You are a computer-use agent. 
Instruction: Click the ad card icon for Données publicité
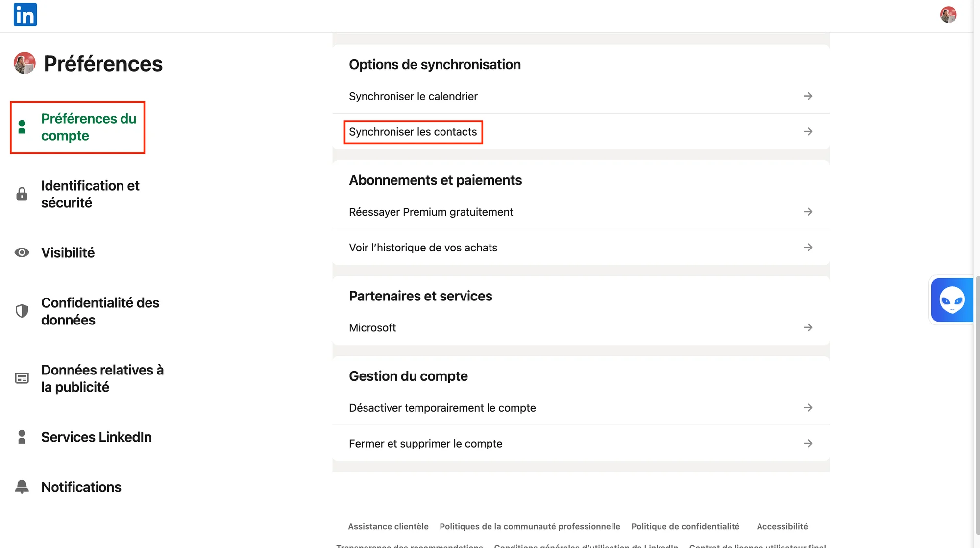22,378
